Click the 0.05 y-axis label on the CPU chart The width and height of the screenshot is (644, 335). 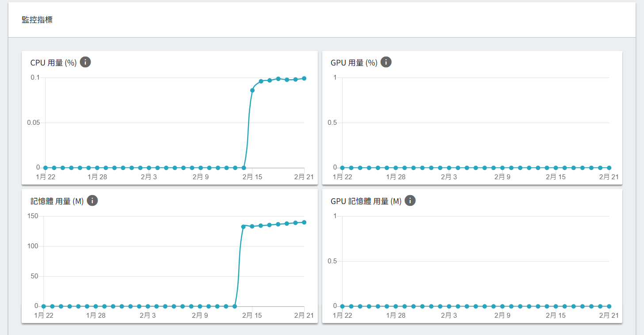[x=33, y=123]
